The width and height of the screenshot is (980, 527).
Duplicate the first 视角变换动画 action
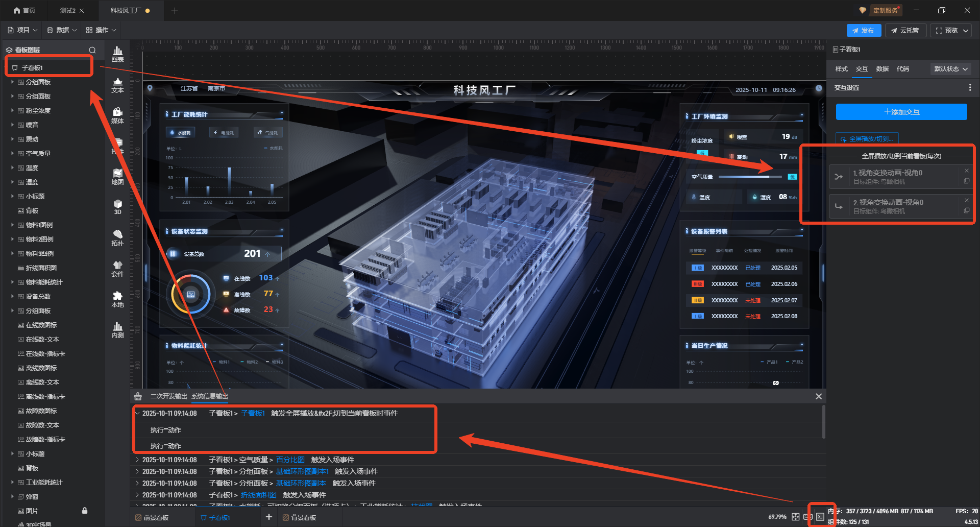tap(966, 181)
